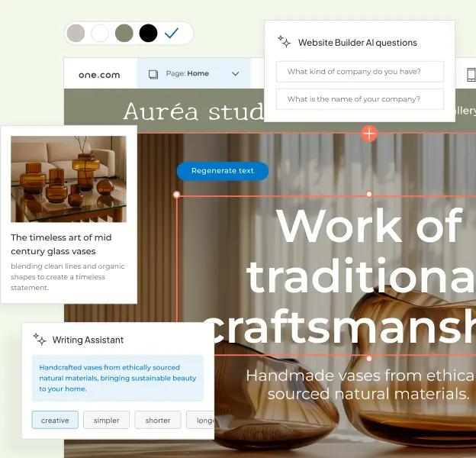This screenshot has width=476, height=458.
Task: Select the 'simpler' tone option
Action: click(x=106, y=420)
